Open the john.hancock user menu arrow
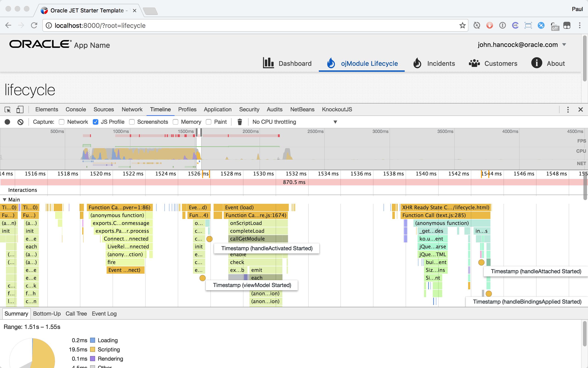The height and width of the screenshot is (368, 588). pyautogui.click(x=564, y=45)
